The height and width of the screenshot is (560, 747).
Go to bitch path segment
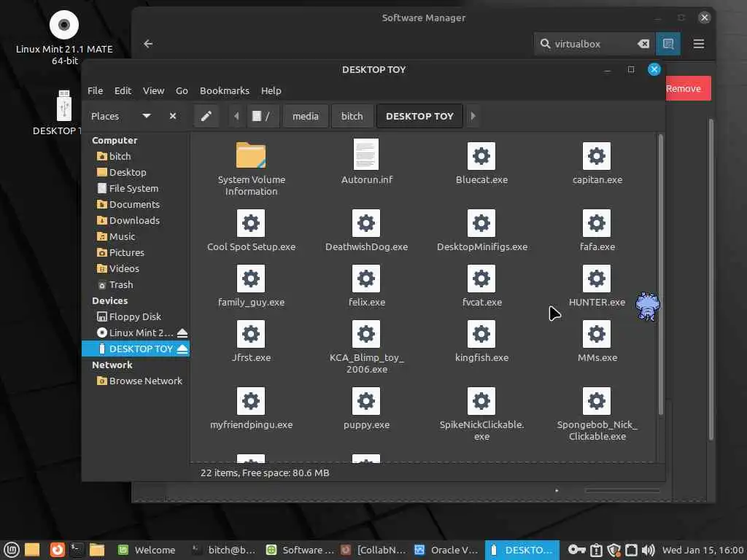[352, 116]
